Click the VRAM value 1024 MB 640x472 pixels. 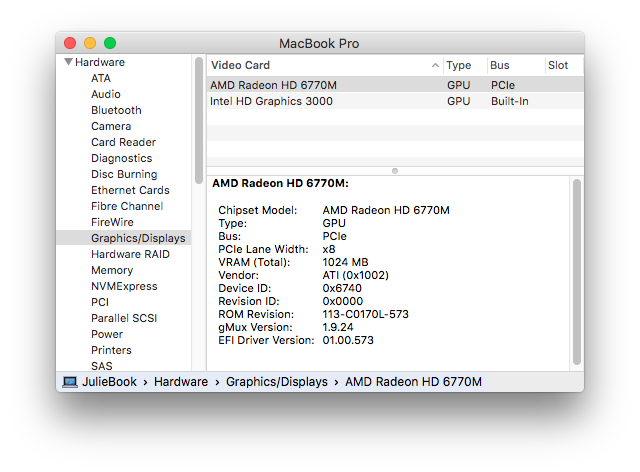click(x=345, y=262)
